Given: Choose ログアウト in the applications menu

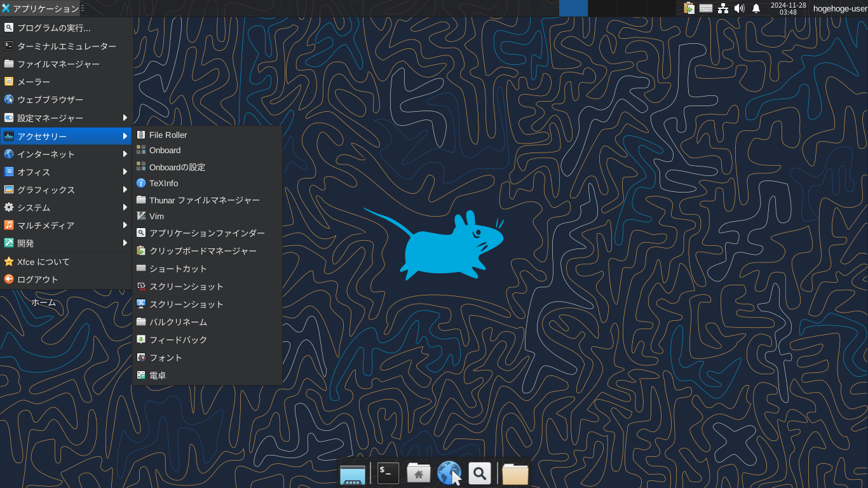Looking at the screenshot, I should tap(67, 280).
